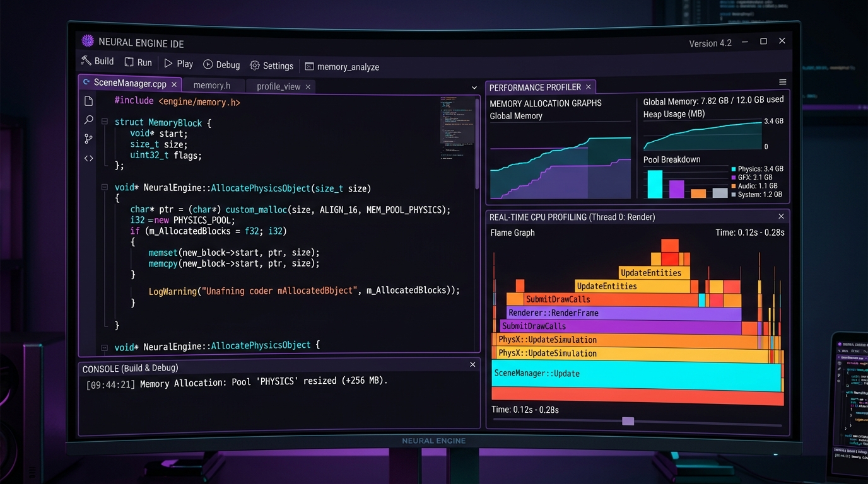Switch to the memory.h tab
The width and height of the screenshot is (868, 484).
tap(211, 85)
